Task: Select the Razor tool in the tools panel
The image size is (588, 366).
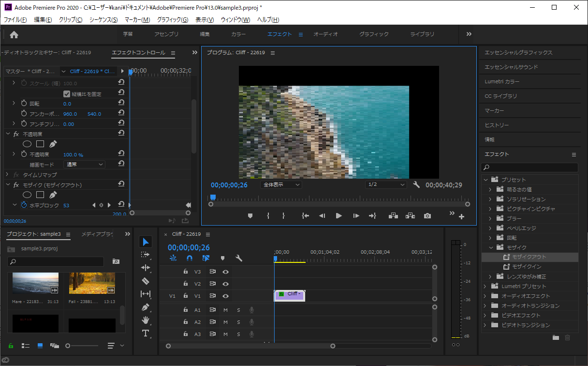Action: coord(146,281)
